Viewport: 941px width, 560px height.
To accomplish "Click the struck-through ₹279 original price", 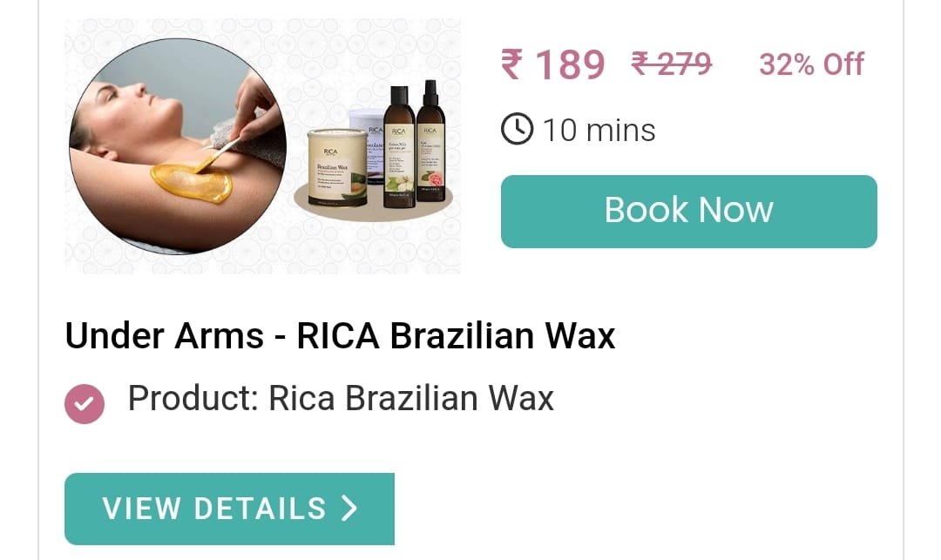I will pos(672,63).
